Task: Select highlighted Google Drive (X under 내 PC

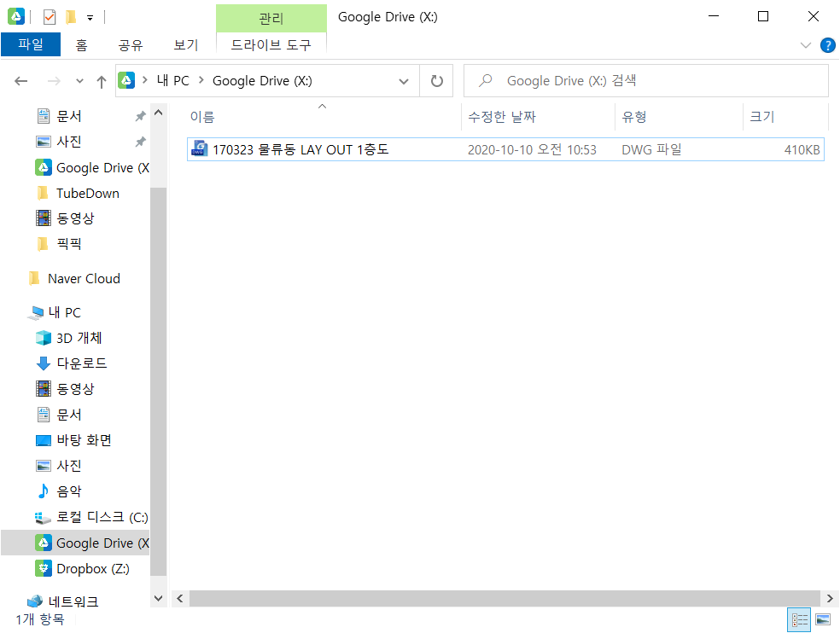Action: (x=75, y=543)
